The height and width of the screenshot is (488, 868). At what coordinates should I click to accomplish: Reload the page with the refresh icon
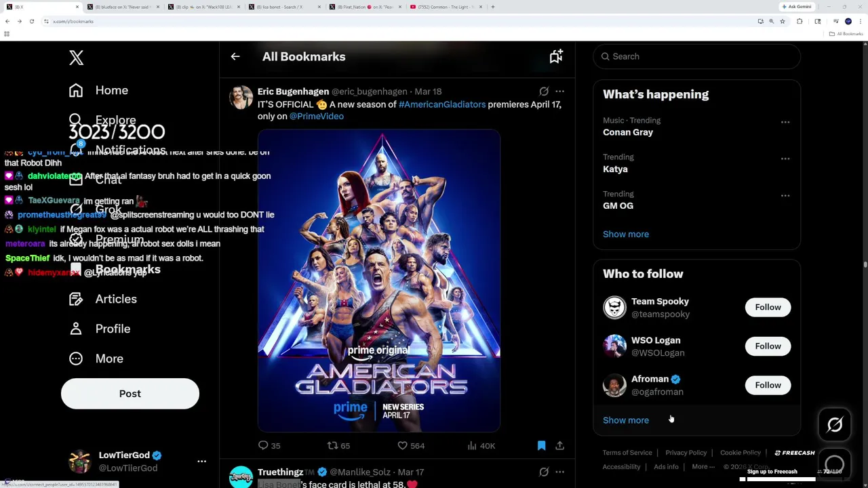[x=31, y=21]
